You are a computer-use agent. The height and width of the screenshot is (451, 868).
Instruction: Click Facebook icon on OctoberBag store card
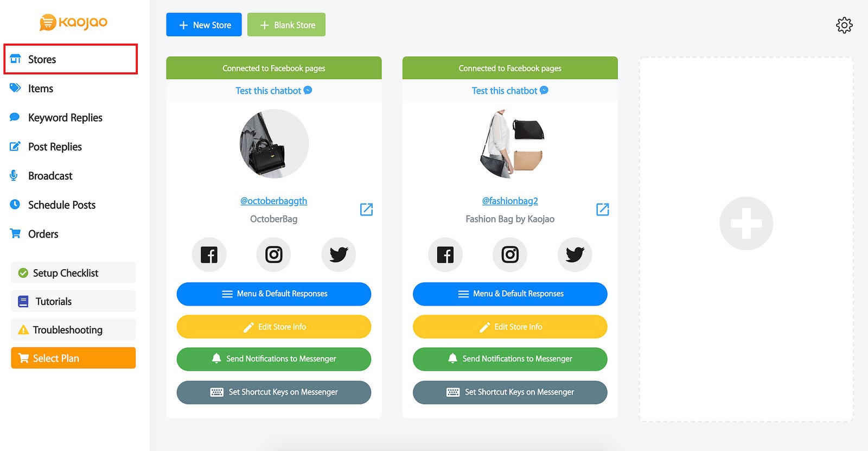point(209,255)
